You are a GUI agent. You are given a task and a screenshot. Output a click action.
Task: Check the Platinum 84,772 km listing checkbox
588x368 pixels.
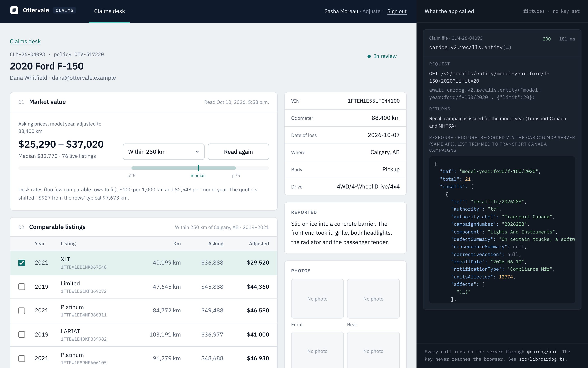point(22,311)
